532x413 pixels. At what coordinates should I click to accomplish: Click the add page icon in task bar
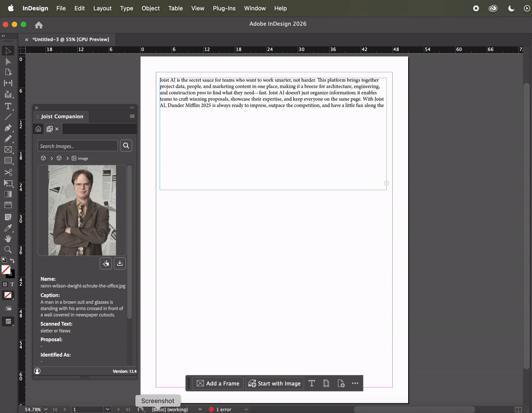[x=341, y=384]
